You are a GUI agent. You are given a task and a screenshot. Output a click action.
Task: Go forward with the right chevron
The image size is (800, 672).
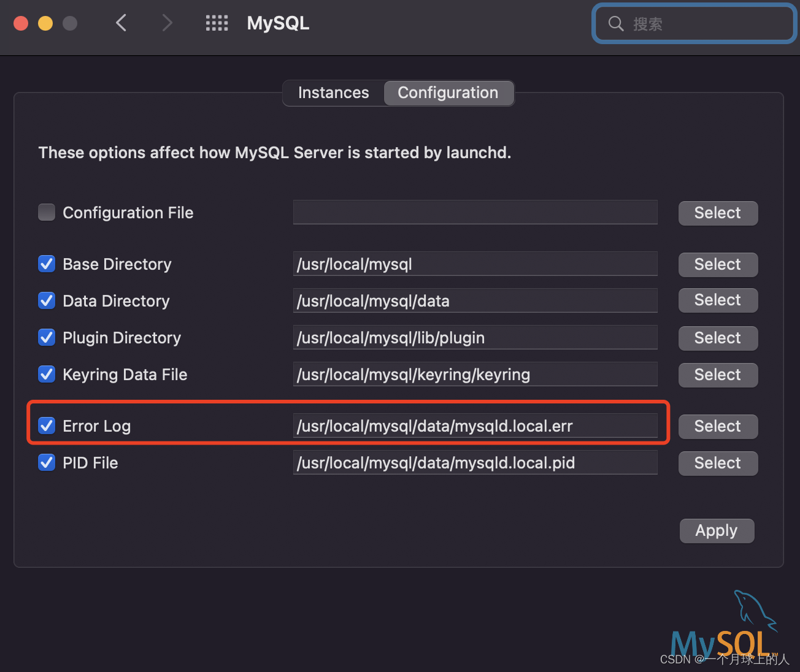(167, 23)
